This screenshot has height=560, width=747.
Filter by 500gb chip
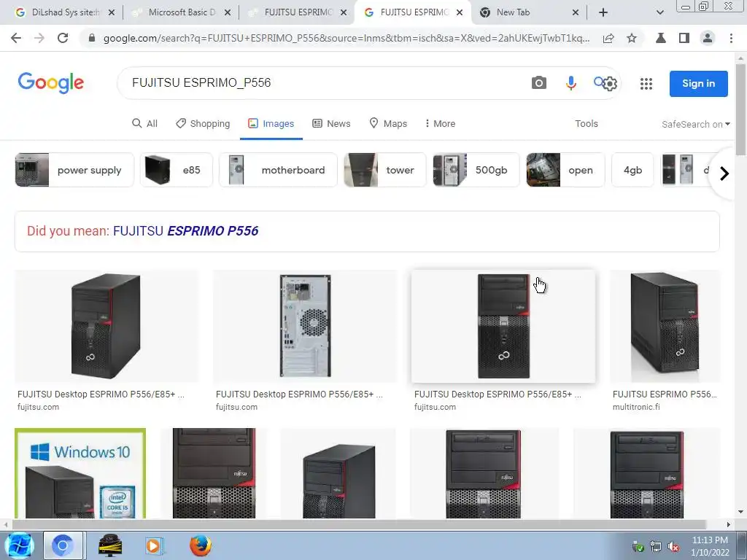click(476, 170)
